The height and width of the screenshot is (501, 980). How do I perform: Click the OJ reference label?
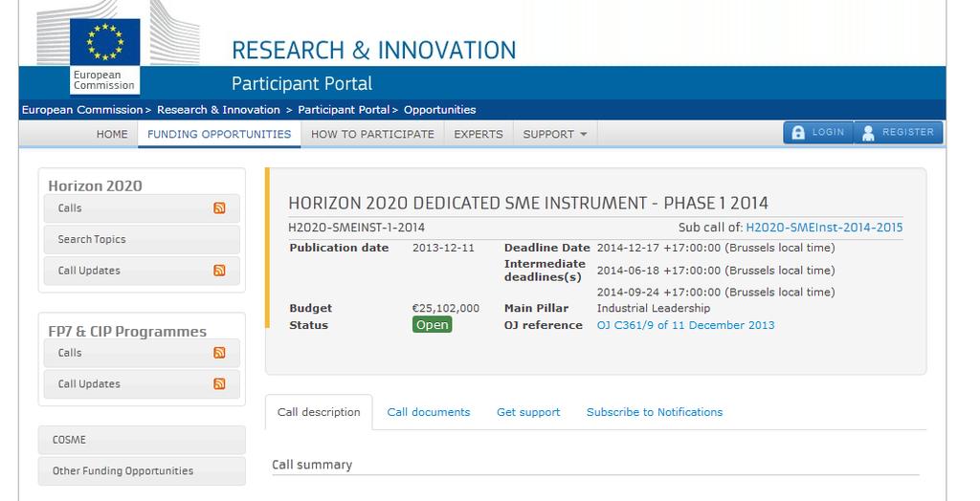(x=544, y=325)
